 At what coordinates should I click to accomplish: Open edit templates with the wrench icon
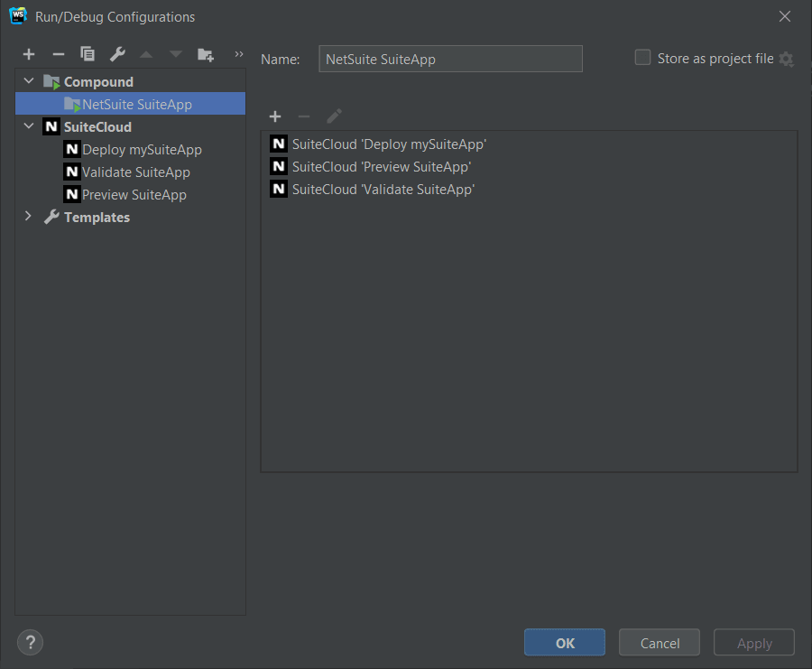pos(117,54)
